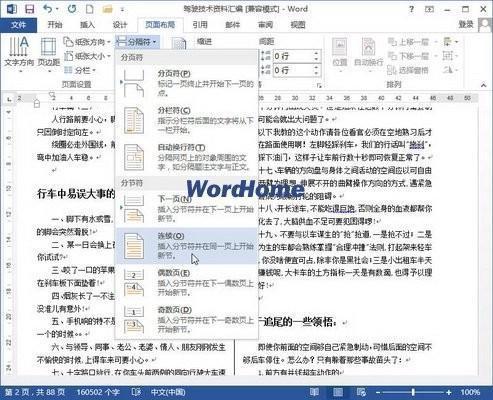Switch to Web Layout view in status bar
The height and width of the screenshot is (400, 493).
[361, 392]
